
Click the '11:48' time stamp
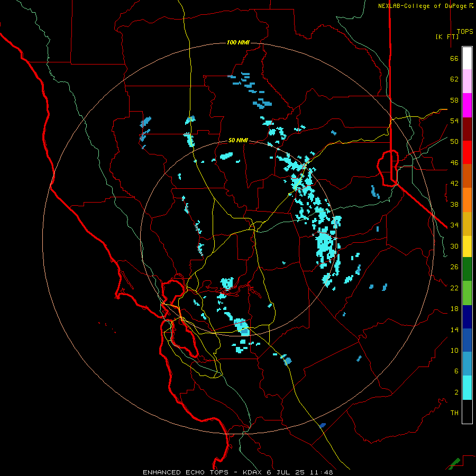point(322,472)
